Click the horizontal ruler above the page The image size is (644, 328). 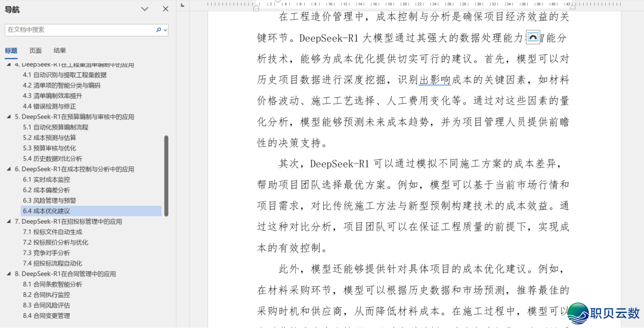coord(414,4)
